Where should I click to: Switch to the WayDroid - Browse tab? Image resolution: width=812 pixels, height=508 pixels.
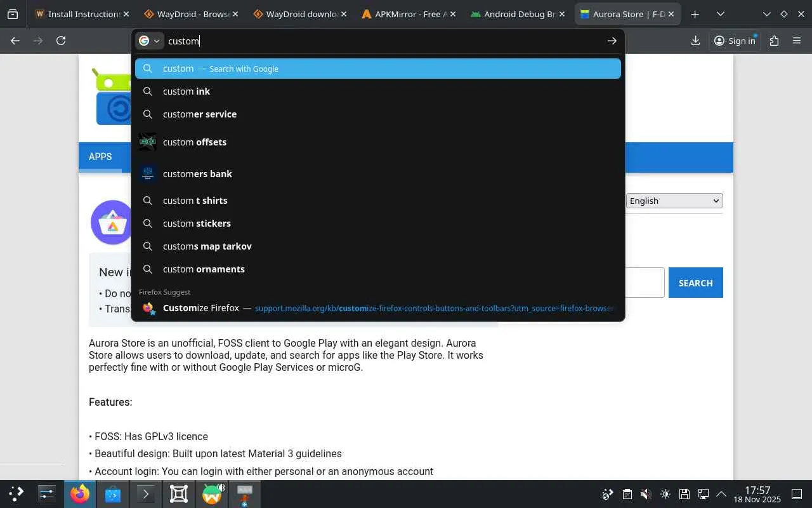pyautogui.click(x=190, y=14)
